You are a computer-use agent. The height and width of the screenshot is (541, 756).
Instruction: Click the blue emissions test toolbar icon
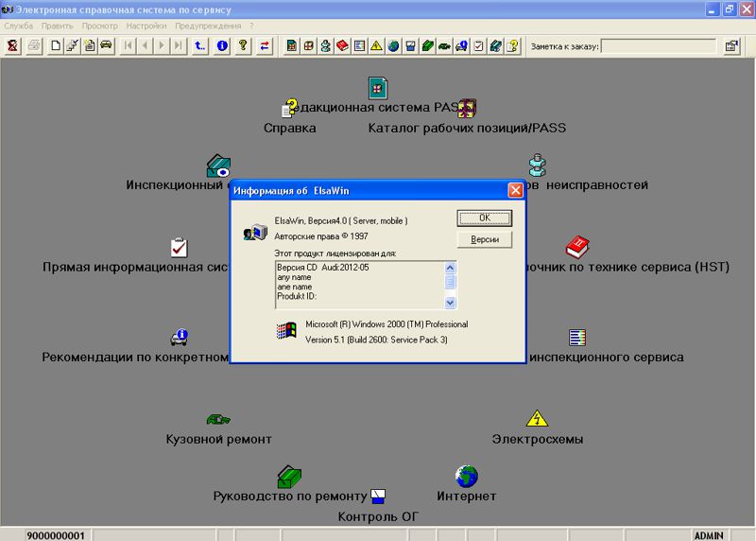[410, 45]
